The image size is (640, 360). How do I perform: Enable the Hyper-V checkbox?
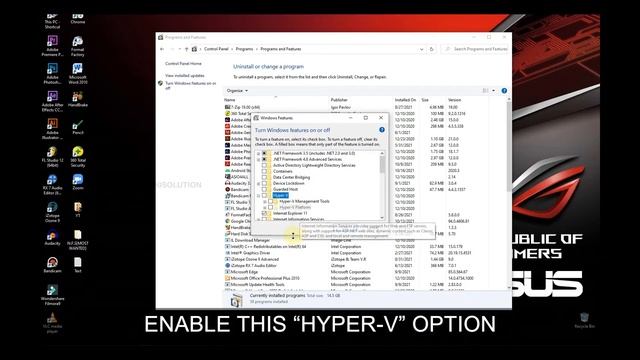pyautogui.click(x=264, y=196)
